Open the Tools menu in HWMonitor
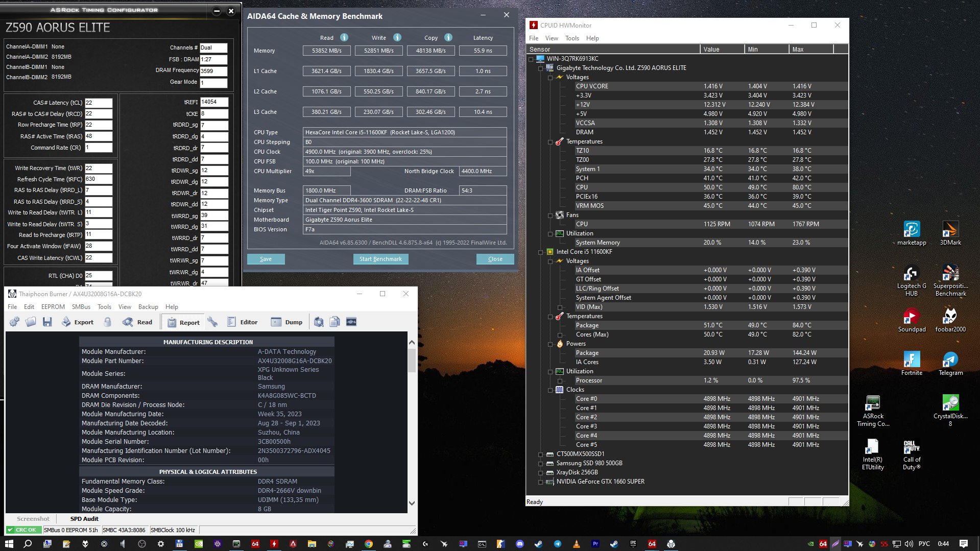The image size is (980, 551). tap(572, 38)
